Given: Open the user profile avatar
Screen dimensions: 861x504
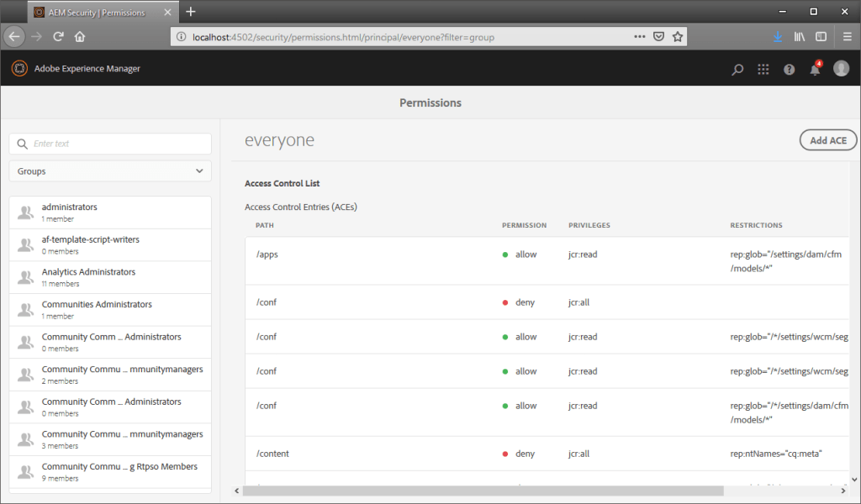Looking at the screenshot, I should 841,68.
